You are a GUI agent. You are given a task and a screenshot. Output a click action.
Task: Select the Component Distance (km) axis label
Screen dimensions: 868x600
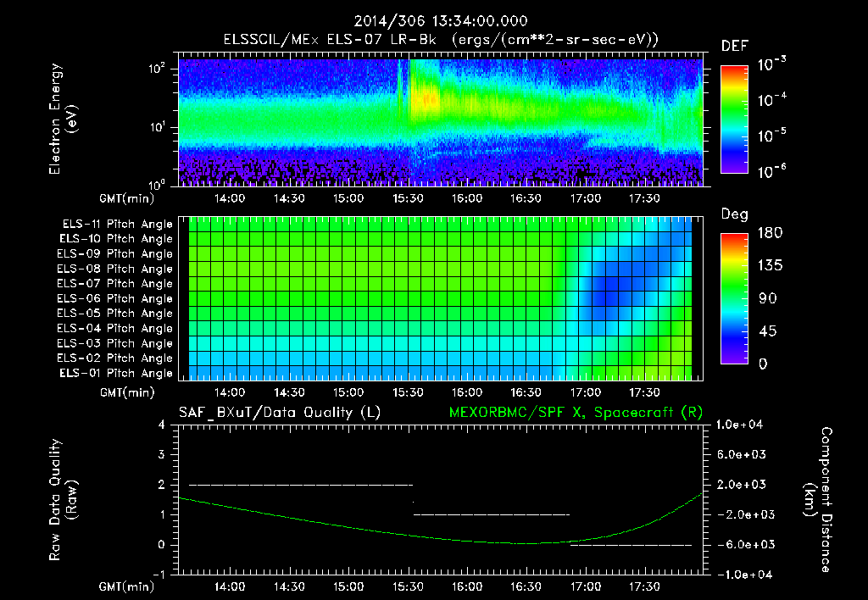click(818, 499)
